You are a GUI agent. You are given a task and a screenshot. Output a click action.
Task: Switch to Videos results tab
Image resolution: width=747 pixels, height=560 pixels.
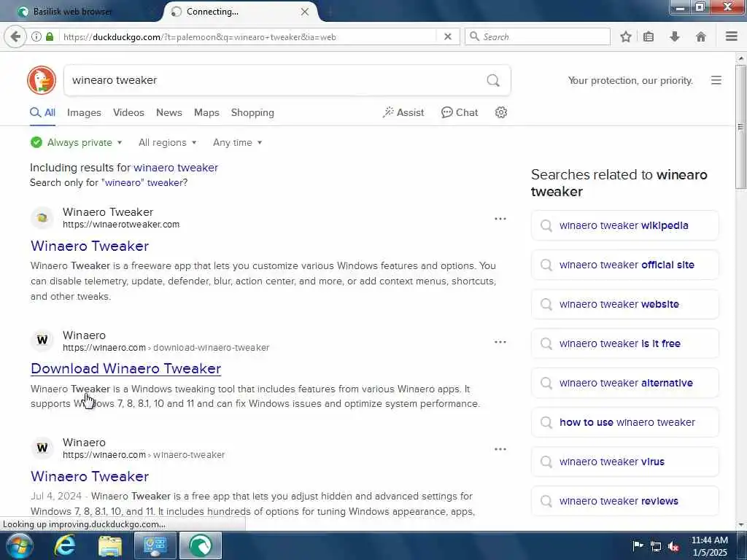128,113
